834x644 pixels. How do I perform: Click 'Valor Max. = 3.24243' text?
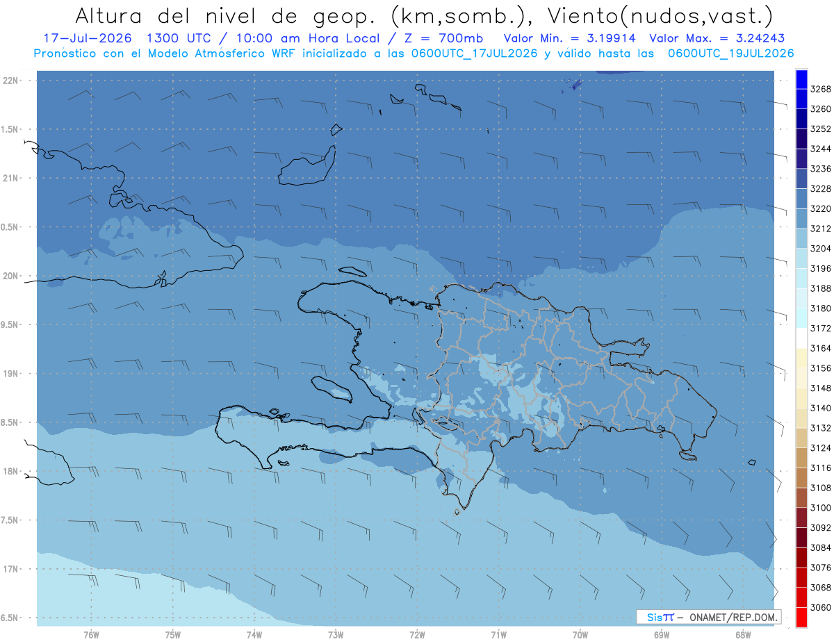717,38
